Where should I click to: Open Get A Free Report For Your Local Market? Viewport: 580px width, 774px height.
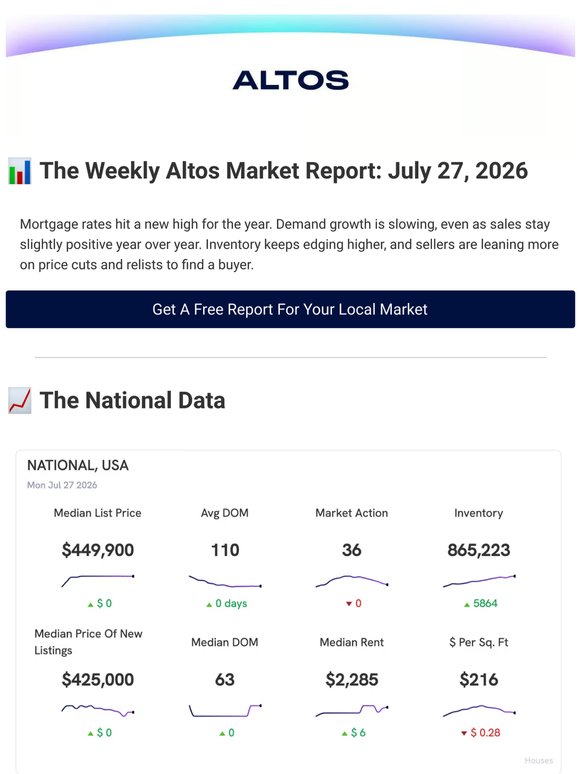[x=290, y=309]
